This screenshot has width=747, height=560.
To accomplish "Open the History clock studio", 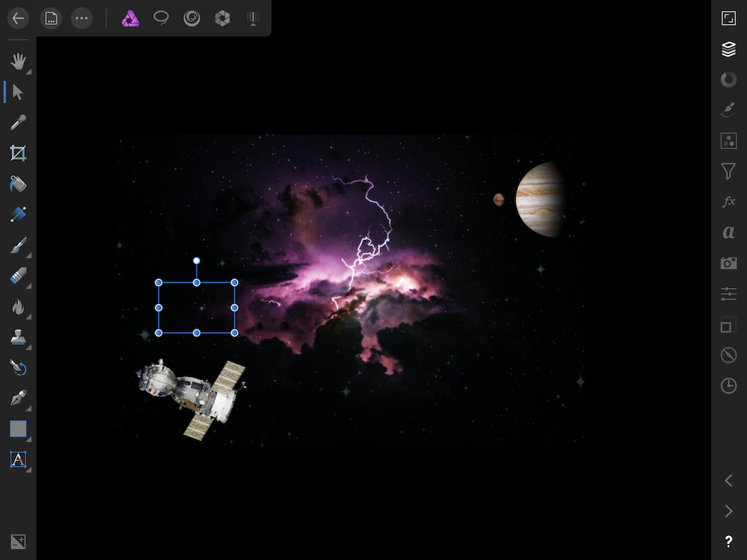I will pyautogui.click(x=729, y=386).
